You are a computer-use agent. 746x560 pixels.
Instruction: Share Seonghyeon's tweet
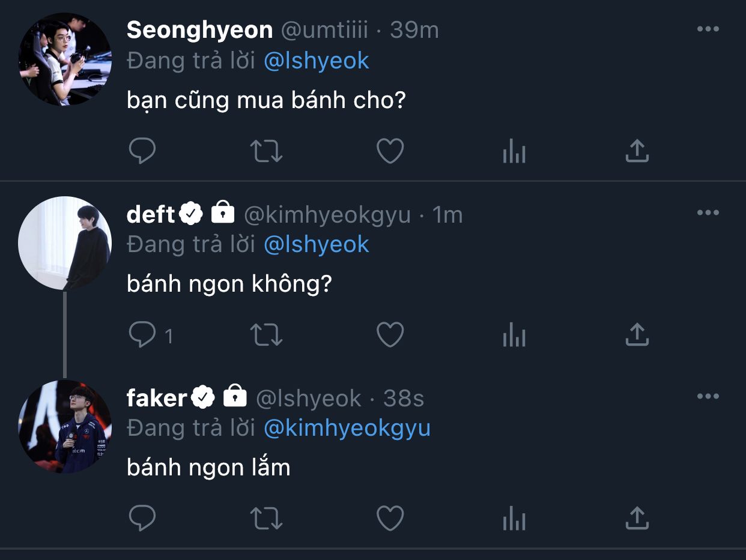[x=637, y=151]
